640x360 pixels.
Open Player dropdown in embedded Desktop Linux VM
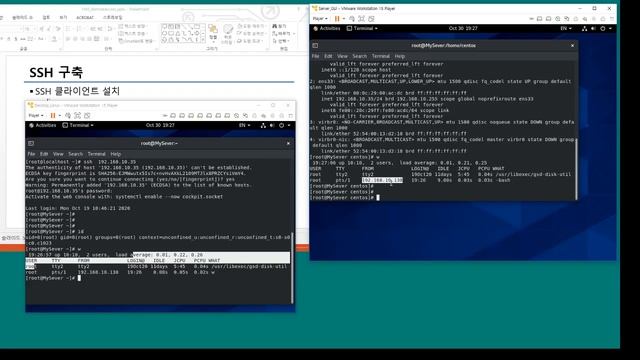36,116
